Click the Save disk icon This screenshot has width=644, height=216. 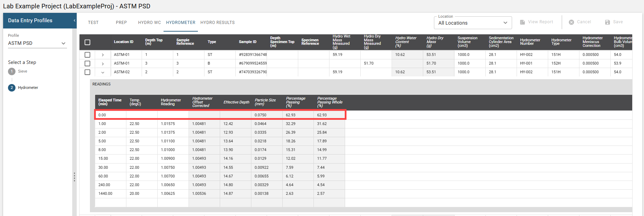(x=607, y=22)
